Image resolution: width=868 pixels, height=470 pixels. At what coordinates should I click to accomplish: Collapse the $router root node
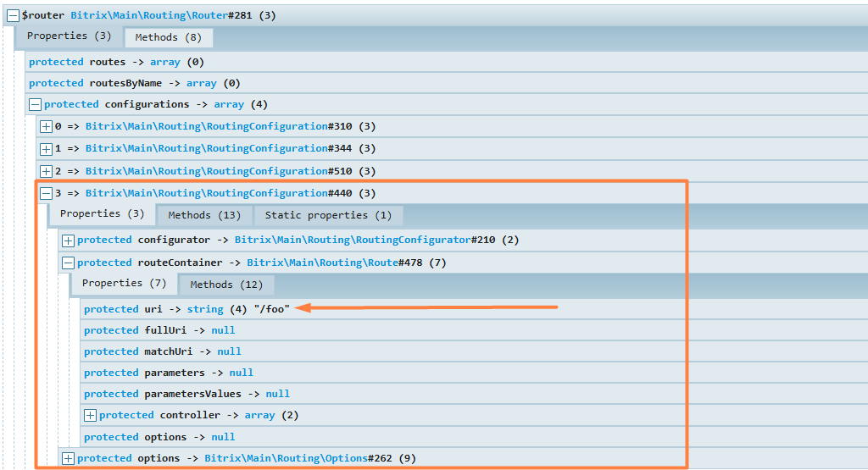pos(13,16)
